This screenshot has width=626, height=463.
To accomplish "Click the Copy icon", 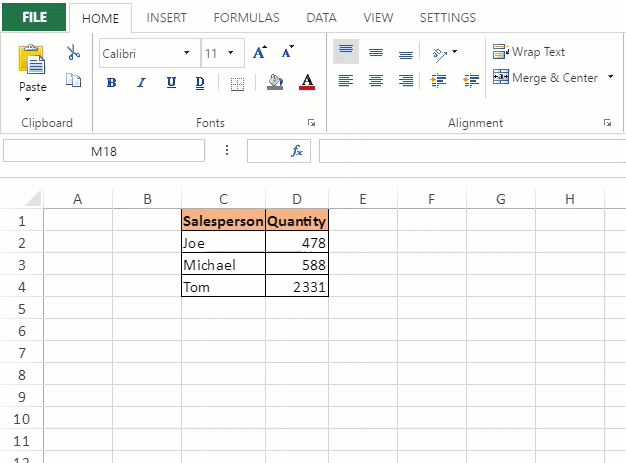I will tap(73, 80).
